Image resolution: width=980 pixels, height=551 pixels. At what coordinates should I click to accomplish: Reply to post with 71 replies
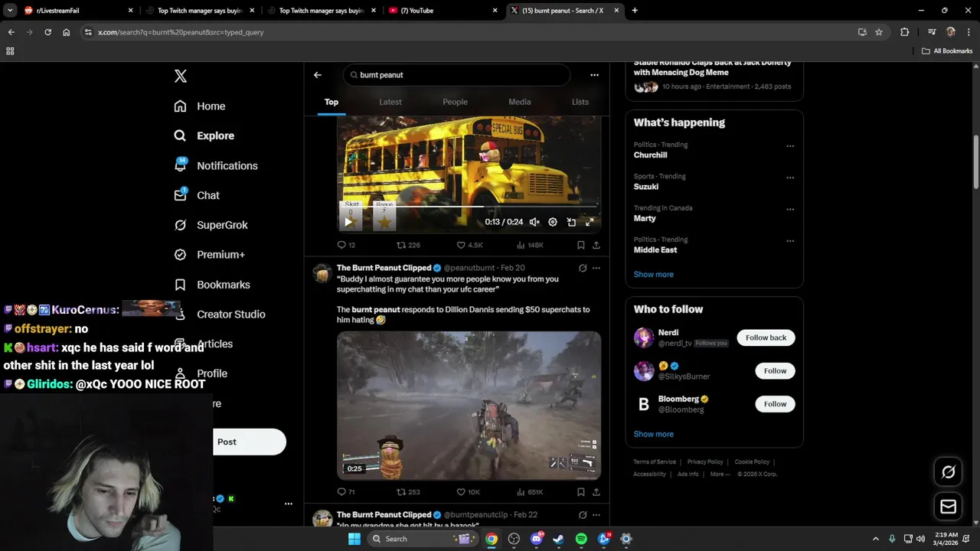click(x=346, y=492)
